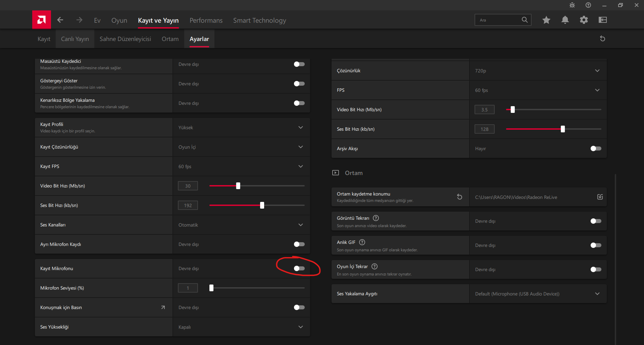Open favorites with the star icon
The height and width of the screenshot is (345, 644).
point(546,20)
